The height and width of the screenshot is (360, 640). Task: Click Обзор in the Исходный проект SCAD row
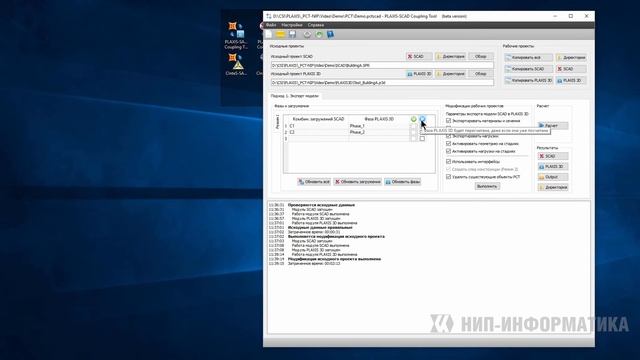(x=481, y=56)
